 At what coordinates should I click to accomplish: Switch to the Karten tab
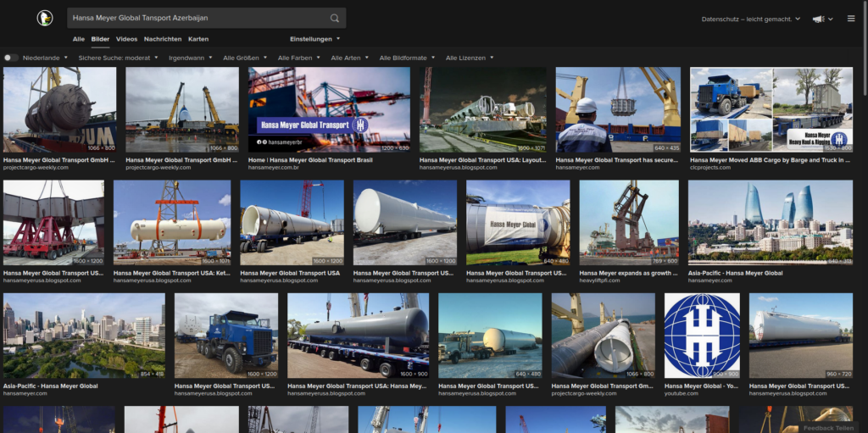[x=198, y=39]
